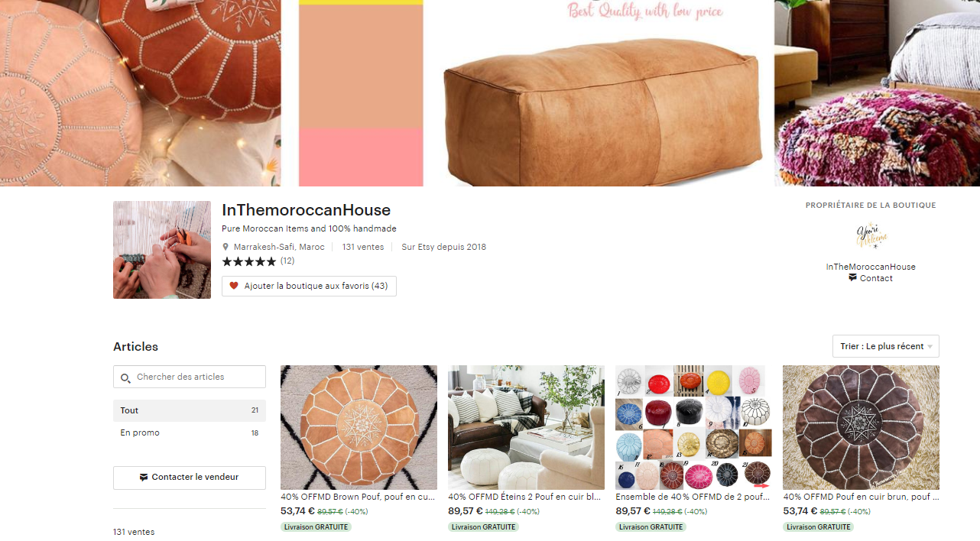Open the 131 ventes link in shop info

tap(363, 247)
